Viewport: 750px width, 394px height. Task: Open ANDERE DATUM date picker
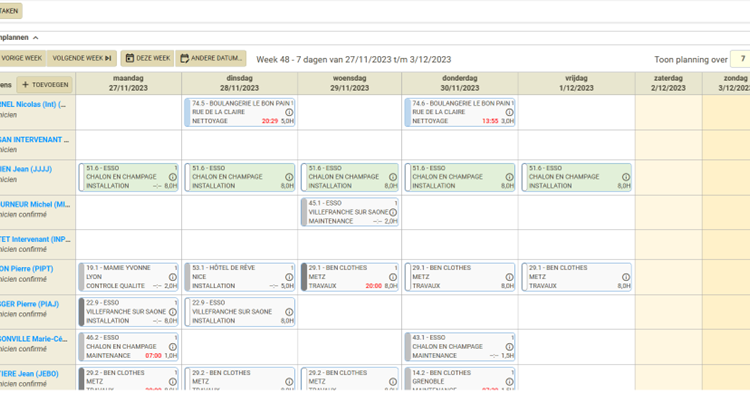coord(211,58)
